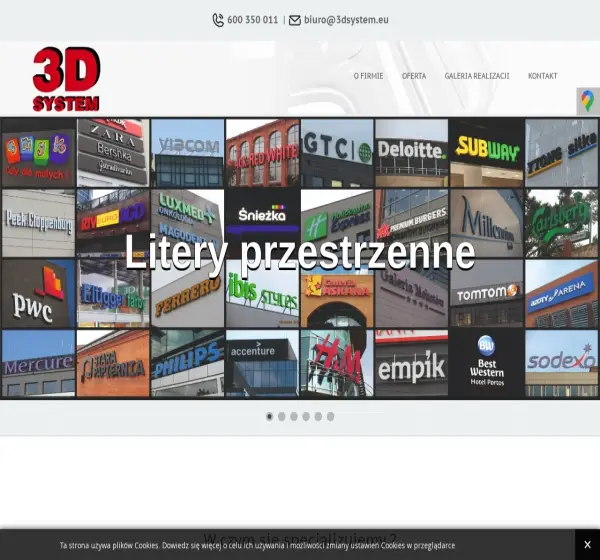Click the RTV Euro AGD sign photo
This screenshot has height=560, width=600.
(x=113, y=223)
